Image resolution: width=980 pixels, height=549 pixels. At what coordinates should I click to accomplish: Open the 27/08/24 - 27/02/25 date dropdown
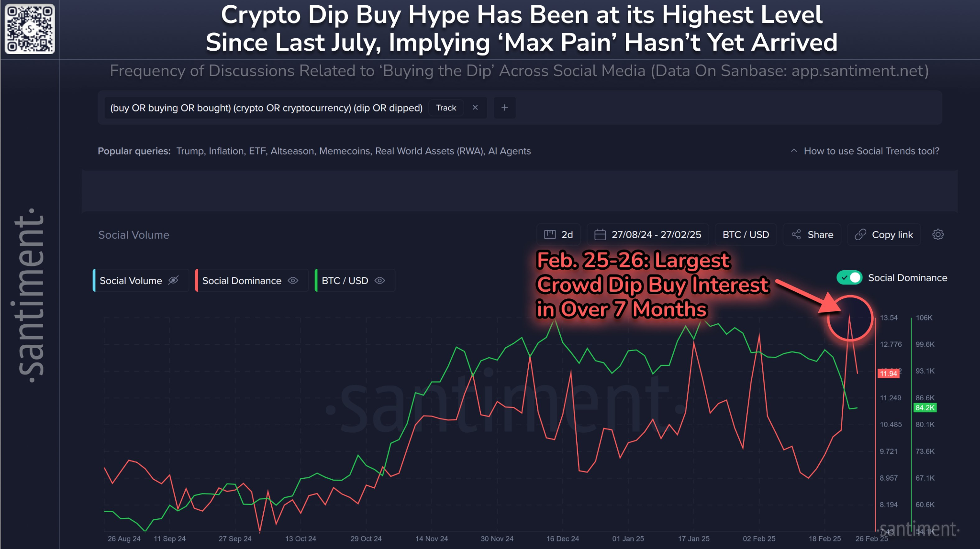coord(656,234)
